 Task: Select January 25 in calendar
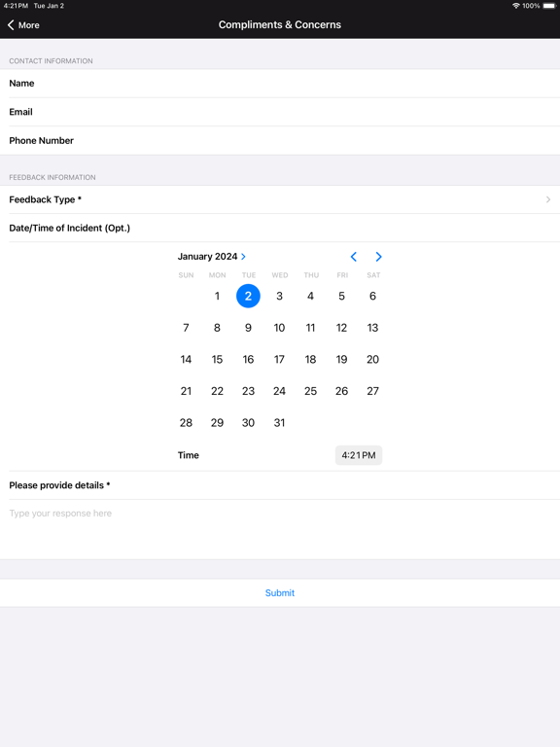(310, 391)
